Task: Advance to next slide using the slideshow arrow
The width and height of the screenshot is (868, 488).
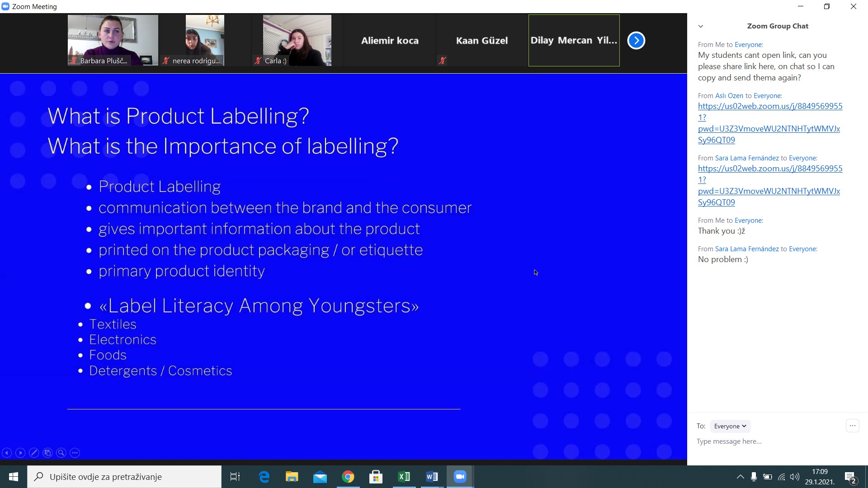Action: tap(20, 452)
